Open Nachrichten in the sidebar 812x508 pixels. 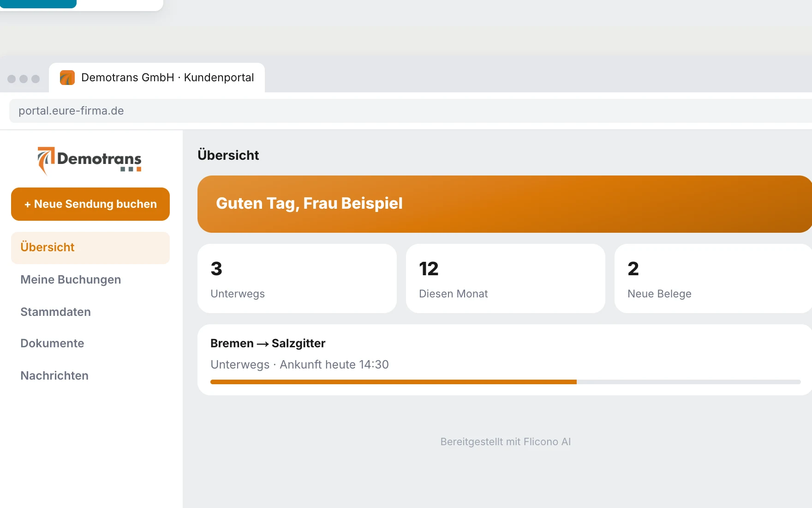tap(54, 376)
